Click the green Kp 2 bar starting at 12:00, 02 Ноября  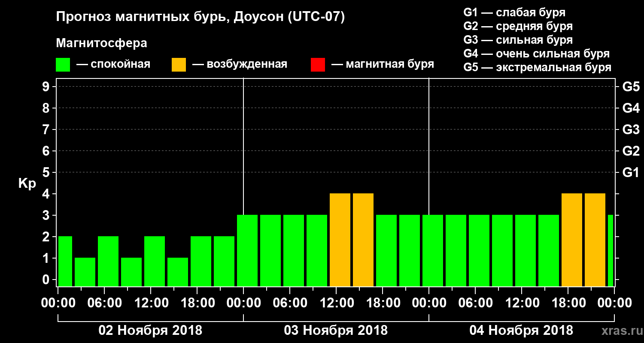coord(155,261)
